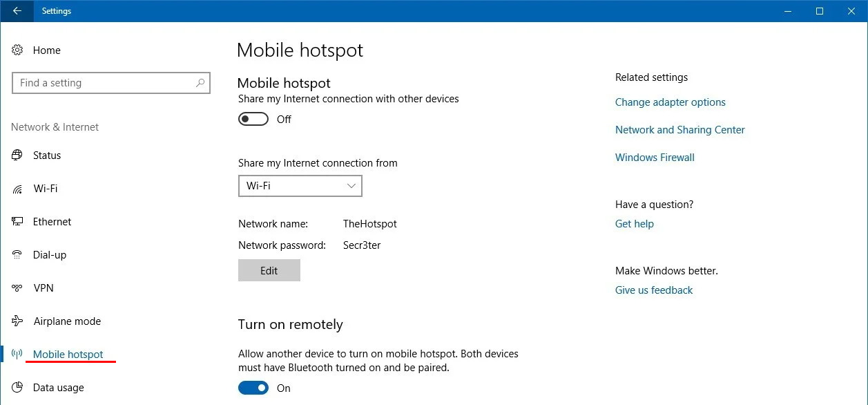This screenshot has width=868, height=405.
Task: Click the Wi-Fi signal icon in sidebar
Action: tap(17, 189)
